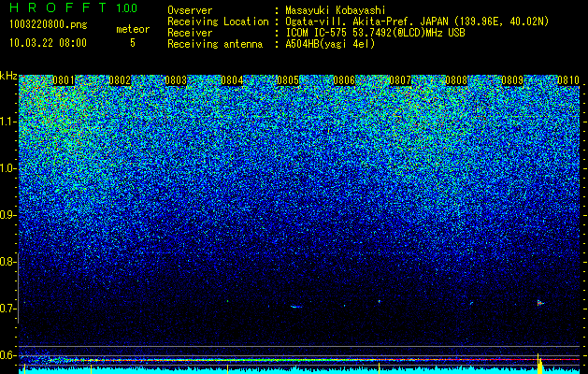
Task: Click the 0.6 frequency axis label
Action: click(8, 355)
